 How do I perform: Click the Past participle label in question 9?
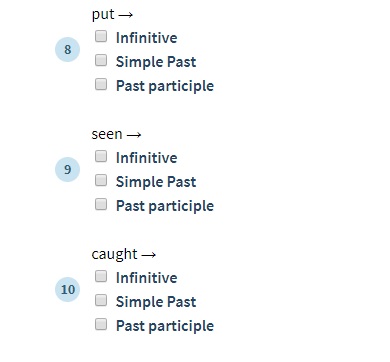click(165, 206)
